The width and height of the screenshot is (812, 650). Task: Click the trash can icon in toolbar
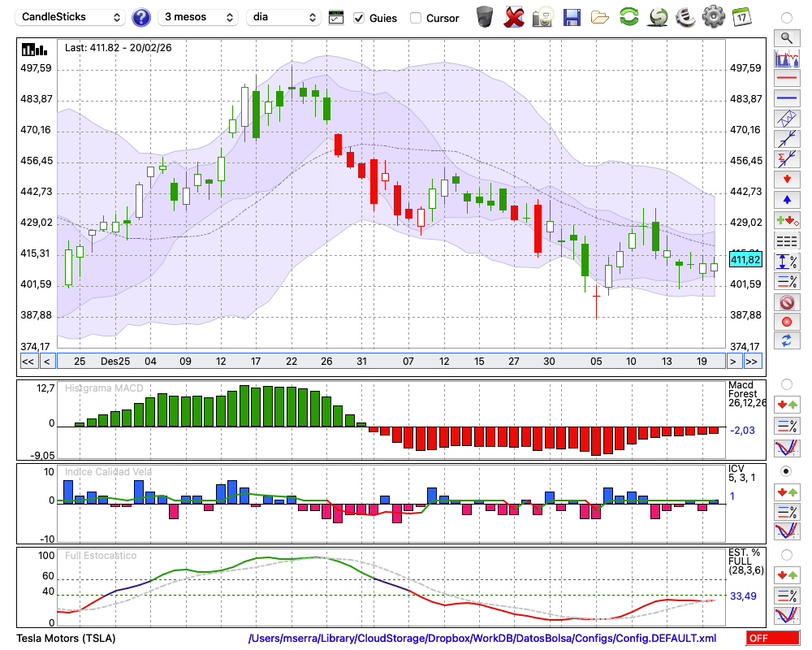(485, 17)
